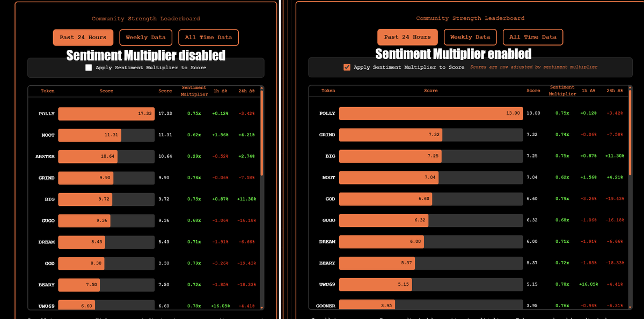Click the NOOT score bar showing 11.31
Viewport: 644px width, 319px height.
[90, 135]
